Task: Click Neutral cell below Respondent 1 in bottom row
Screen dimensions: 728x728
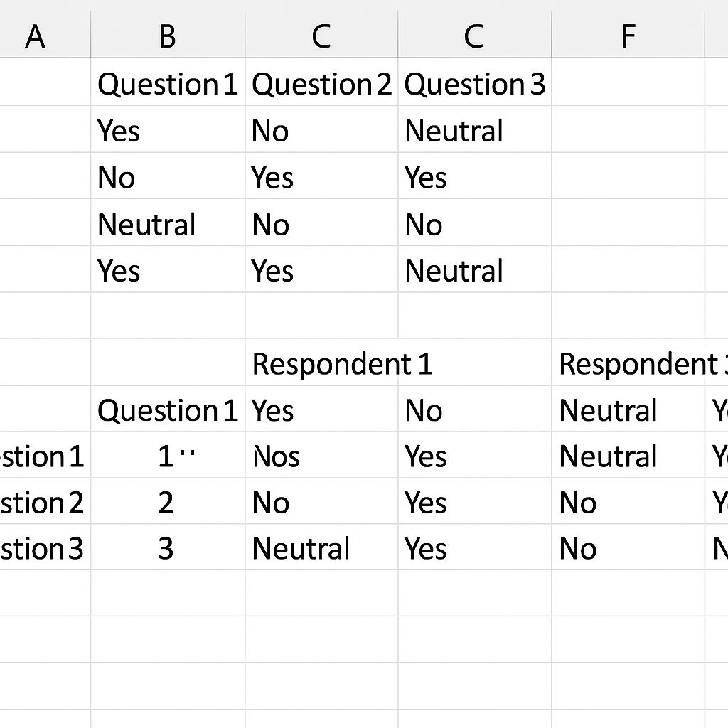Action: (321, 548)
